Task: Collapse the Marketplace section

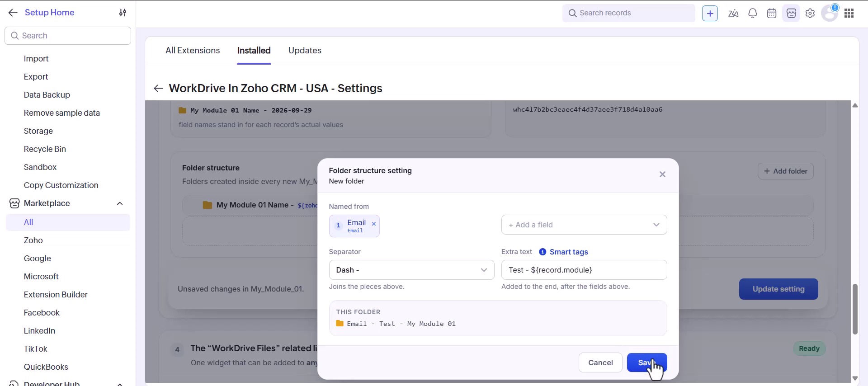Action: [x=120, y=203]
